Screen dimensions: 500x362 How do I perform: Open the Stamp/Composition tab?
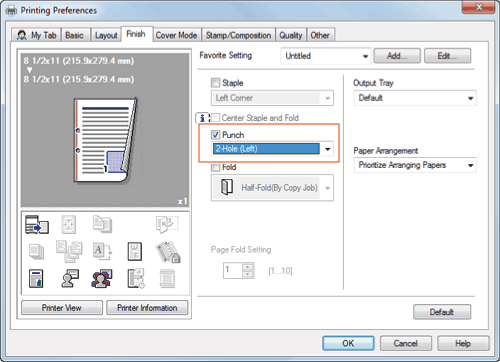pos(238,35)
